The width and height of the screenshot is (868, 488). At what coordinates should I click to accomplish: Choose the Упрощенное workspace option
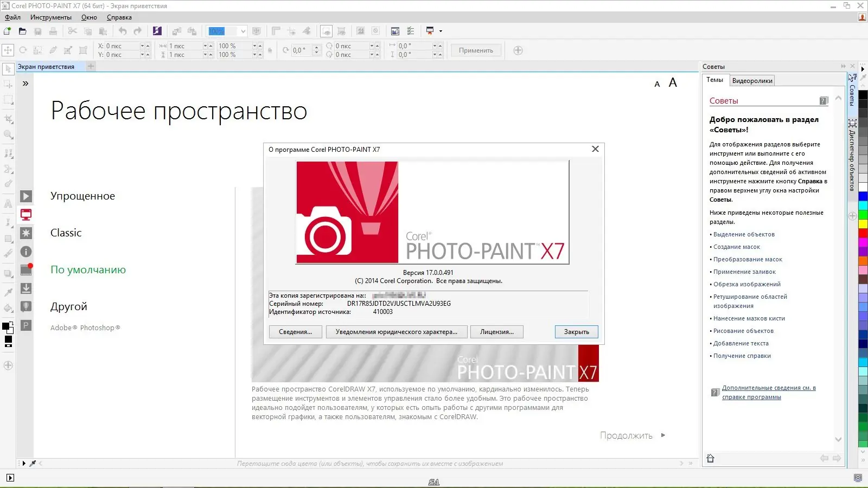[82, 196]
